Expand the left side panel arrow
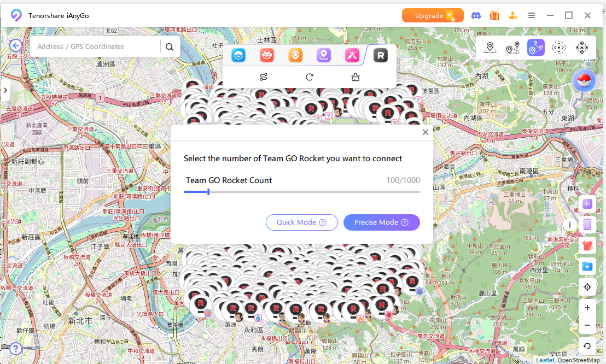606x364 pixels. point(5,90)
